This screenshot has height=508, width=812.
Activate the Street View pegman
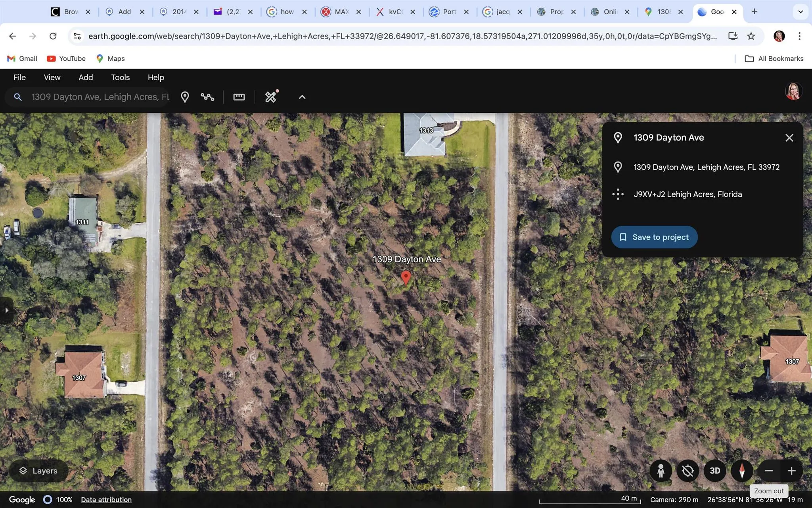(661, 471)
